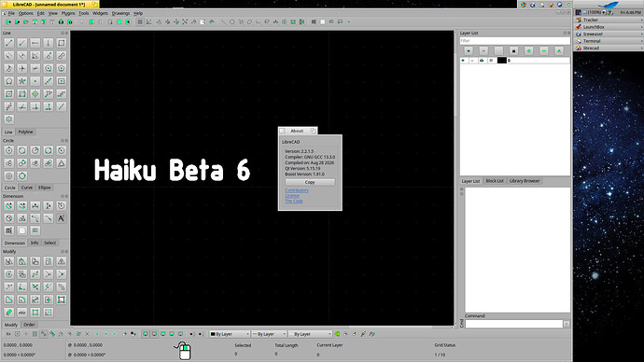
Task: Click the Redraw toolbar icon
Action: click(x=159, y=21)
